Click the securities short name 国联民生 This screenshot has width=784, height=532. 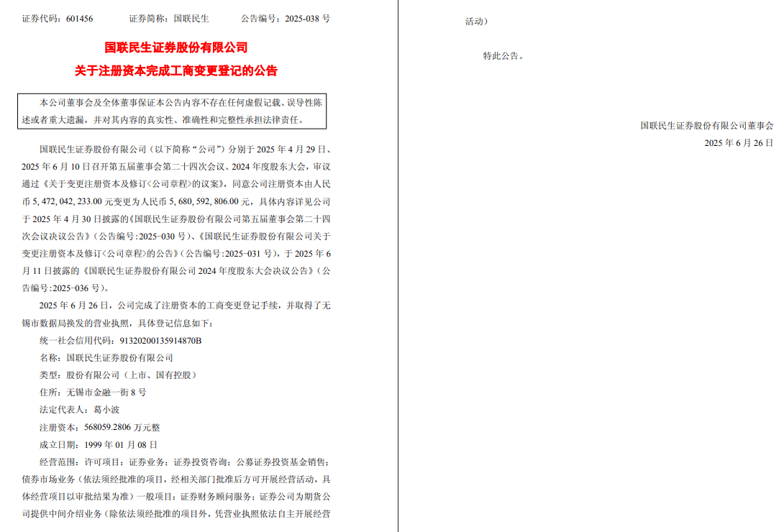coord(191,19)
